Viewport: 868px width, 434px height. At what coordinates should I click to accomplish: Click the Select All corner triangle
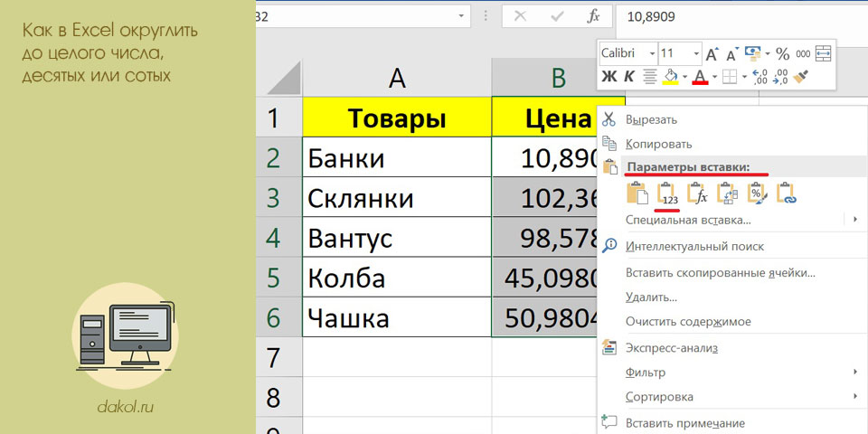tap(284, 78)
